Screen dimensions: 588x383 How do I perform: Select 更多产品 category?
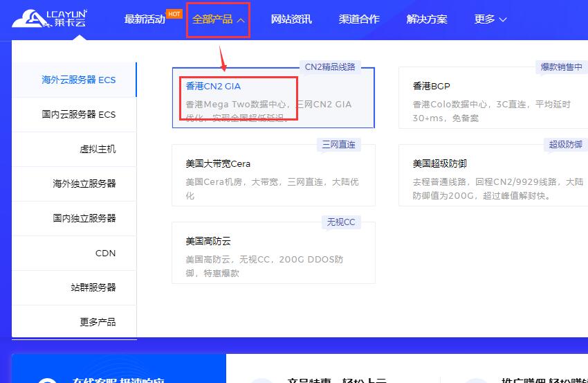[74, 322]
